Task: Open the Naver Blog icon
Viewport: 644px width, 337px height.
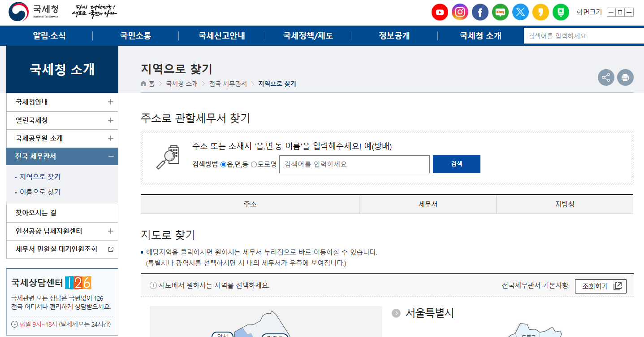Action: coord(500,12)
